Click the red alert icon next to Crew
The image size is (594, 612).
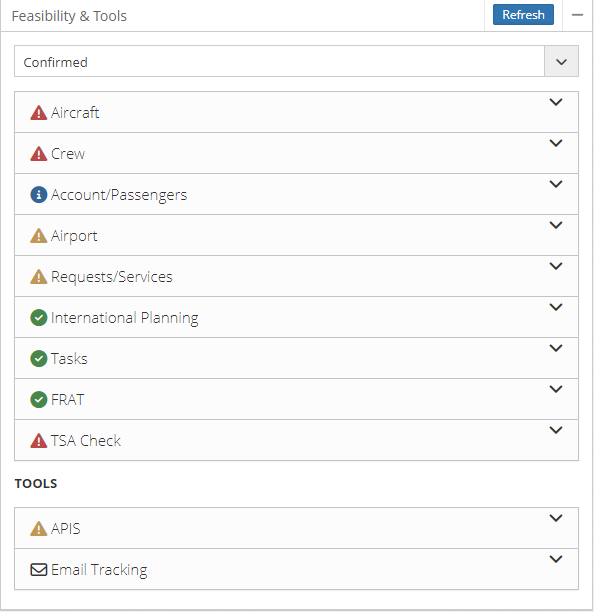pyautogui.click(x=39, y=154)
